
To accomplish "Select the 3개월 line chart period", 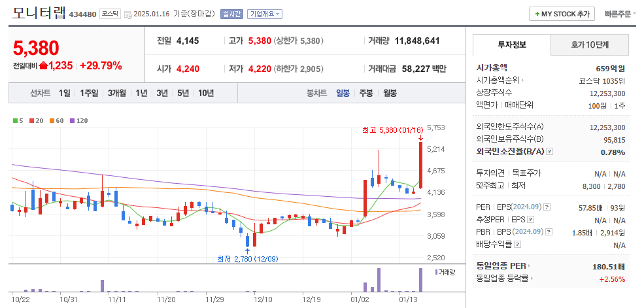I will click(118, 94).
